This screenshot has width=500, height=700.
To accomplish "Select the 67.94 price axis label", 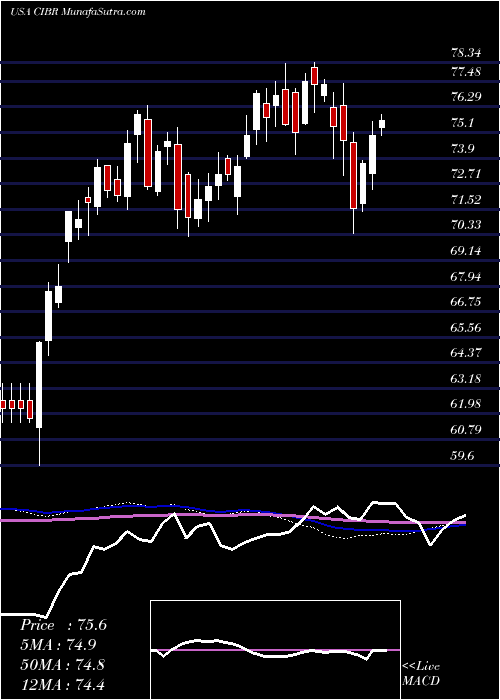I will [x=466, y=277].
